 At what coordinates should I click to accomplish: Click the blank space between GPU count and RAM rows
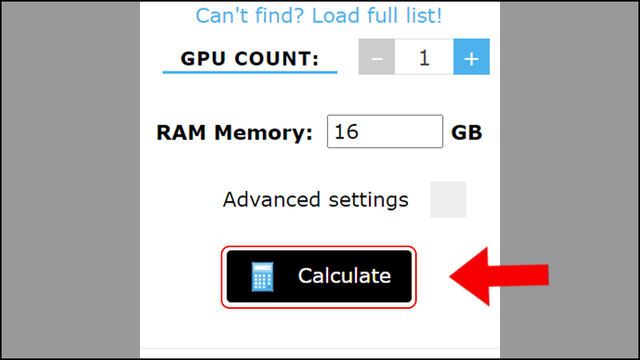pyautogui.click(x=320, y=95)
